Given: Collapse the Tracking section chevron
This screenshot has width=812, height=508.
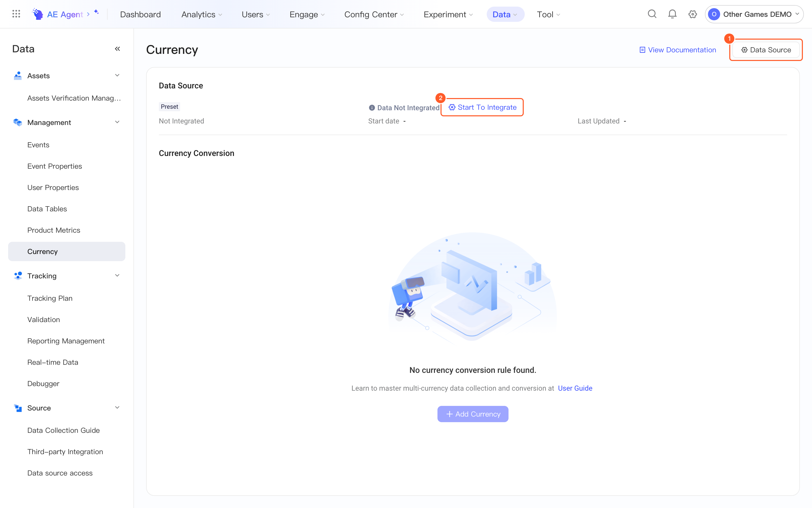Looking at the screenshot, I should click(117, 276).
